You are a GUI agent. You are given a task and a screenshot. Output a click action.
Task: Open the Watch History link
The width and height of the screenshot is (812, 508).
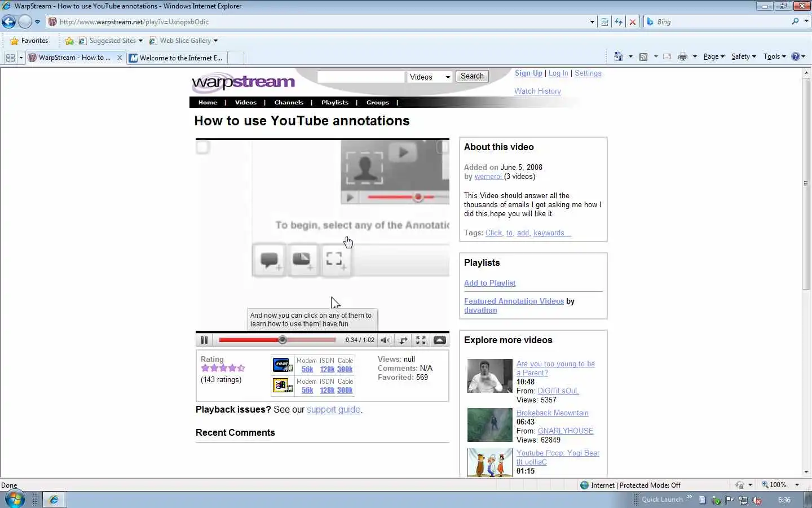pyautogui.click(x=537, y=91)
